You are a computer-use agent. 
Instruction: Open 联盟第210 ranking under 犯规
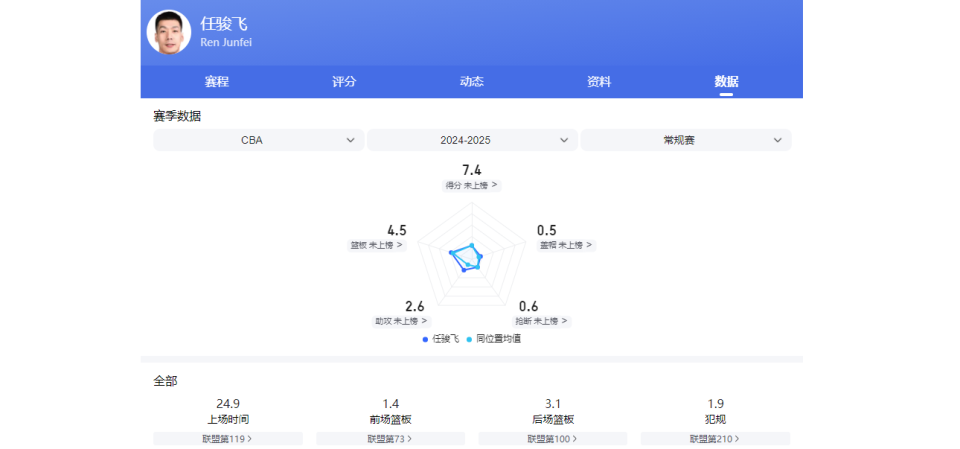point(715,439)
